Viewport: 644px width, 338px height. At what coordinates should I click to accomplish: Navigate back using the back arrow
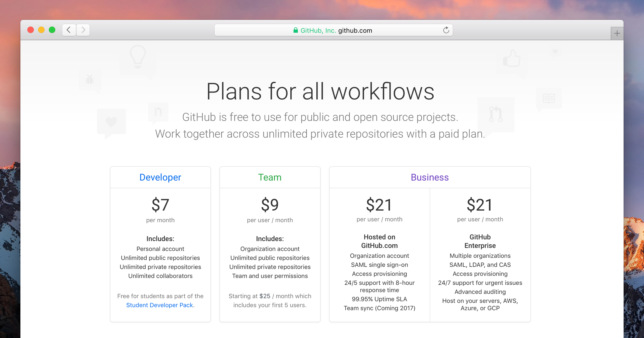69,30
